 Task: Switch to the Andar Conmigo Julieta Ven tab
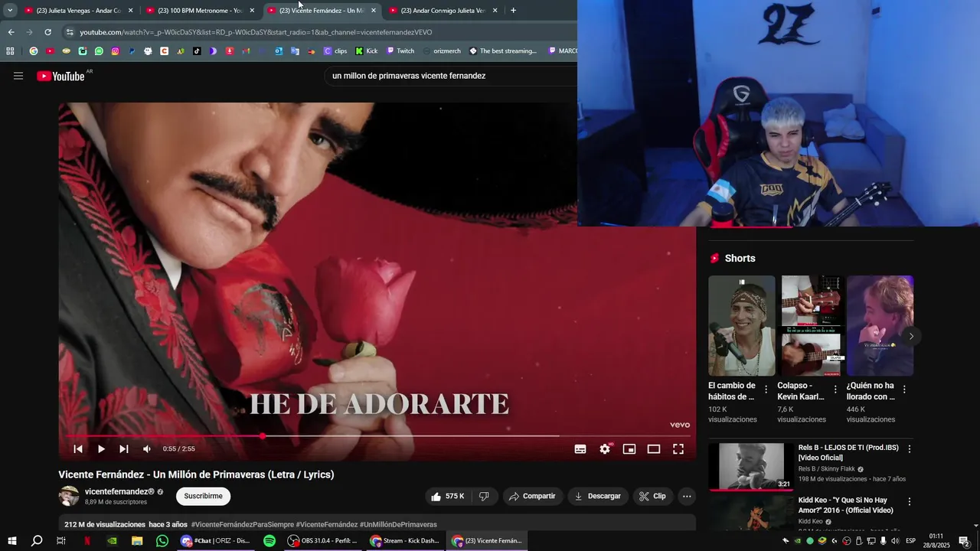pos(443,11)
